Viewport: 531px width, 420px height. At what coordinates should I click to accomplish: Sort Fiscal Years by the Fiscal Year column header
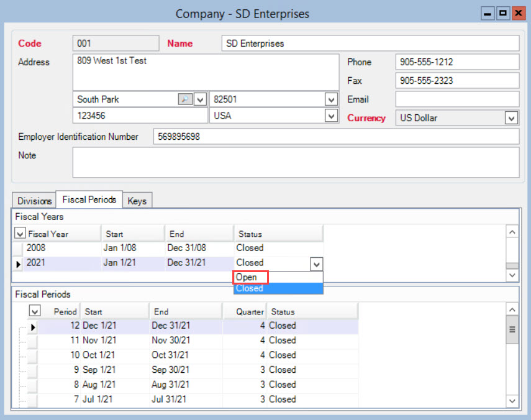click(64, 234)
